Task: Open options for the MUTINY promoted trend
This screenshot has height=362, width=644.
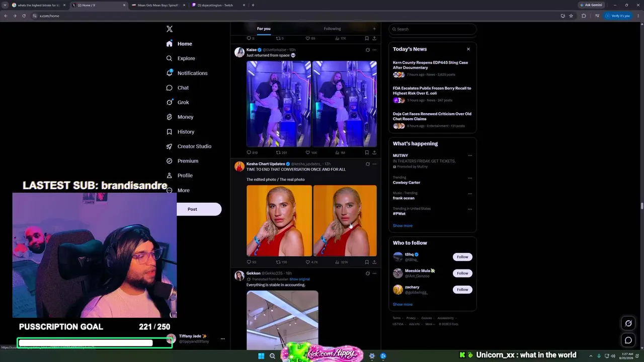Action: (470, 156)
